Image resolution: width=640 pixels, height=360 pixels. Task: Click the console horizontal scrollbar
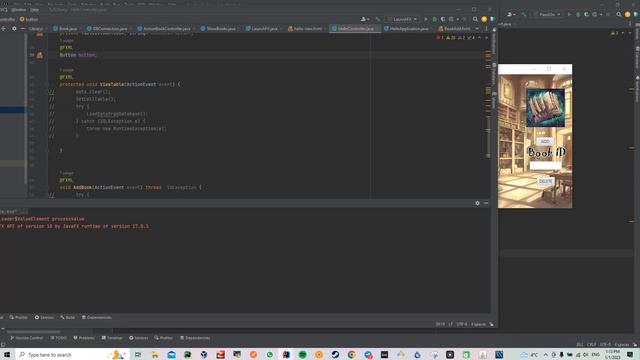33,331
